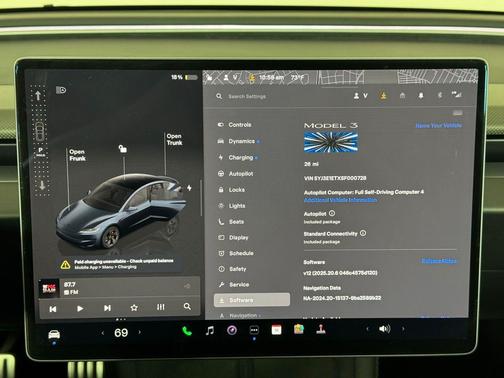Tap the software version v12 text

click(340, 273)
